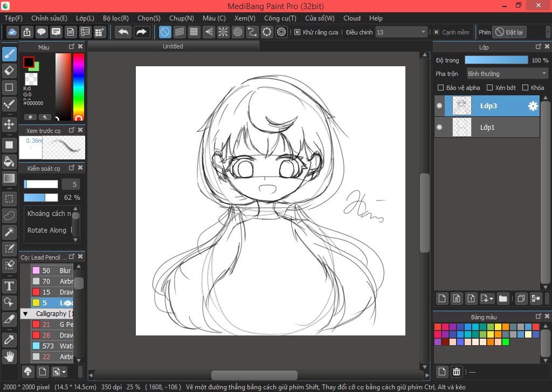Viewport: 552px width, 392px height.
Task: Select the Bucket fill tool
Action: (x=9, y=162)
